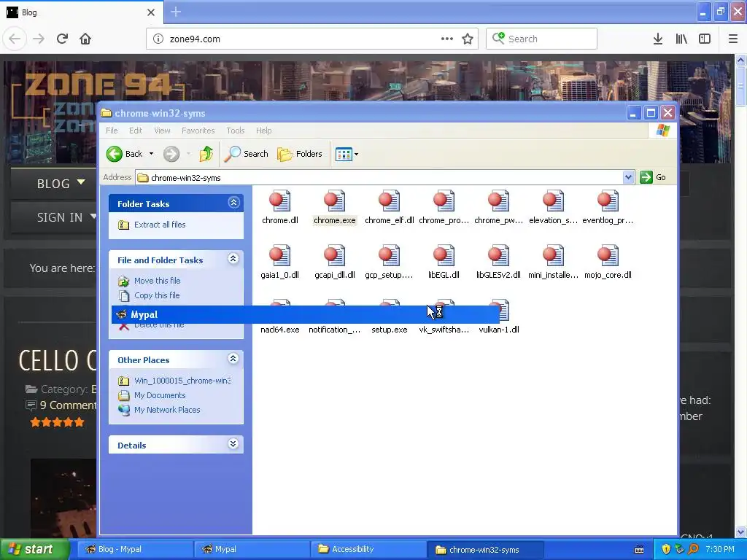Select the mini_installe... file icon
Screen dimensions: 747x560
(x=553, y=256)
